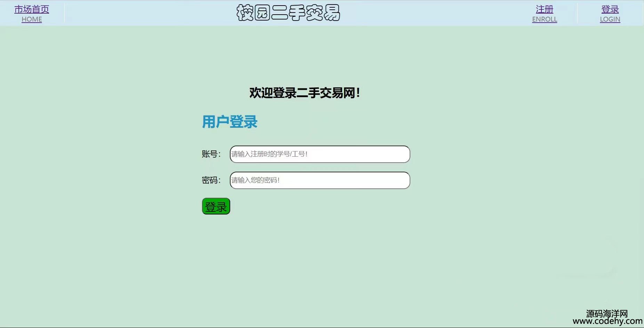Open the 市场首页 HOME link
The width and height of the screenshot is (644, 328).
pos(32,14)
